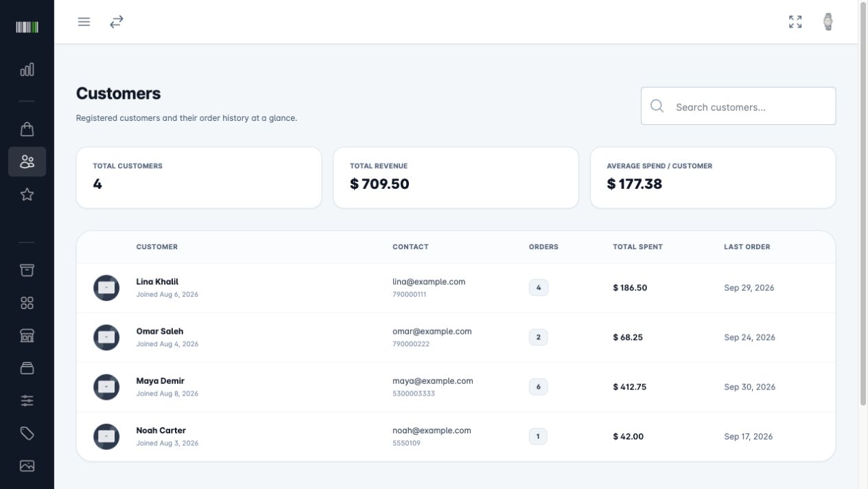Click the Contact column header
Image resolution: width=868 pixels, height=489 pixels.
pos(410,247)
